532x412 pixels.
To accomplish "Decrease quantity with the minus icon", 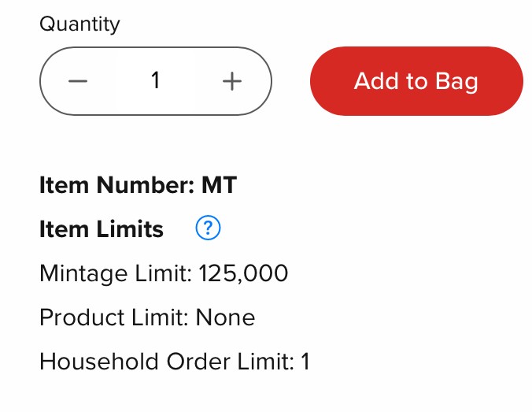I will click(x=77, y=81).
